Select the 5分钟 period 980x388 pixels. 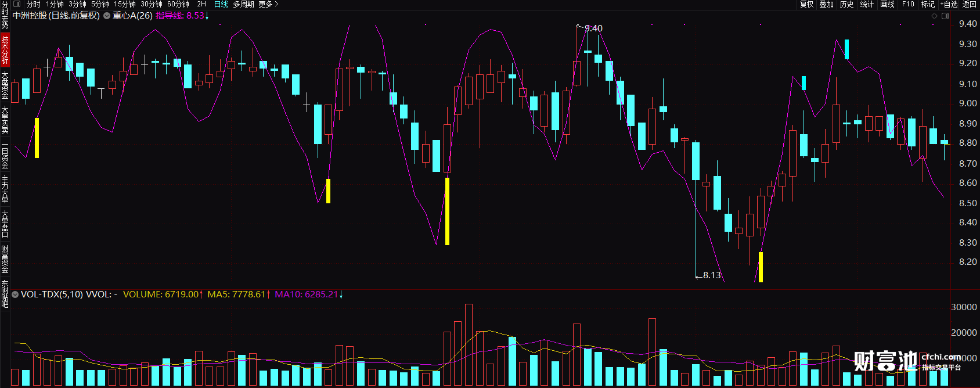coord(100,4)
